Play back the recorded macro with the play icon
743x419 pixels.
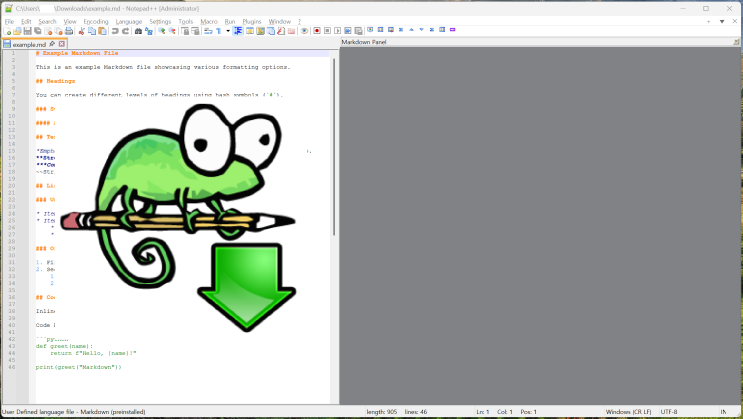pyautogui.click(x=337, y=31)
